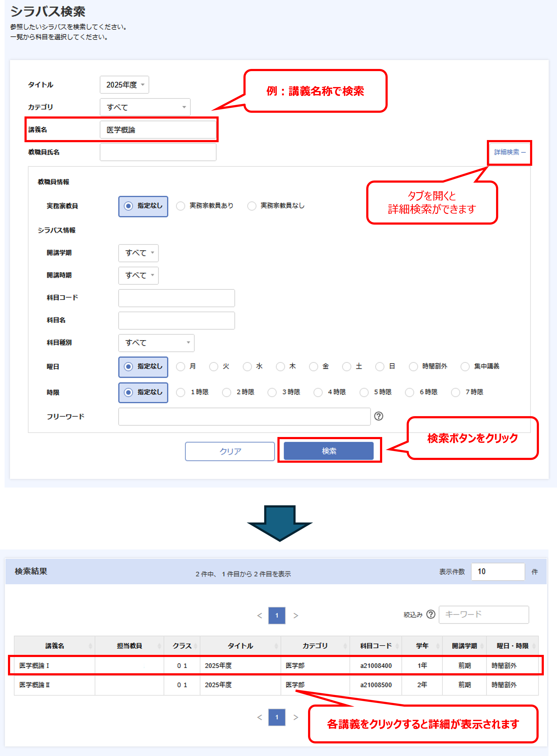Expand the 科目種別 dropdown

[x=156, y=343]
